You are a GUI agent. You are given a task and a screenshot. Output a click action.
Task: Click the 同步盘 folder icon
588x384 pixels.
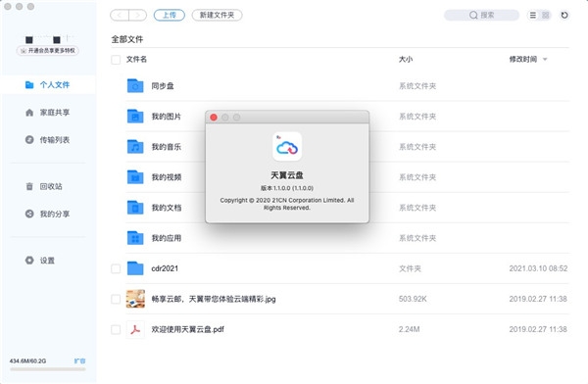pos(135,86)
